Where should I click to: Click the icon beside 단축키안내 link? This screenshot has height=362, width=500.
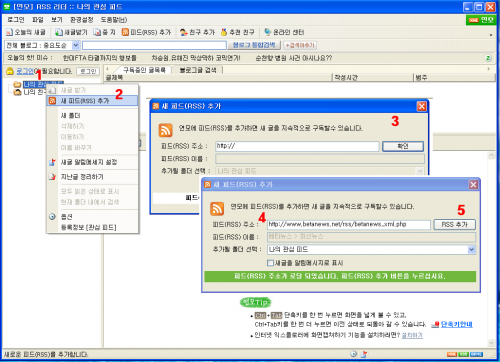point(435,324)
